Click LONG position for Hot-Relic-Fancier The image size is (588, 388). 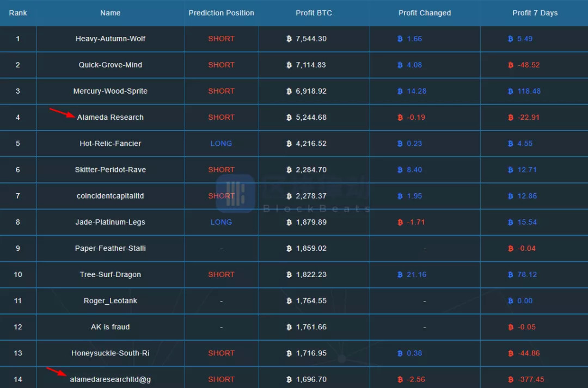click(x=221, y=144)
